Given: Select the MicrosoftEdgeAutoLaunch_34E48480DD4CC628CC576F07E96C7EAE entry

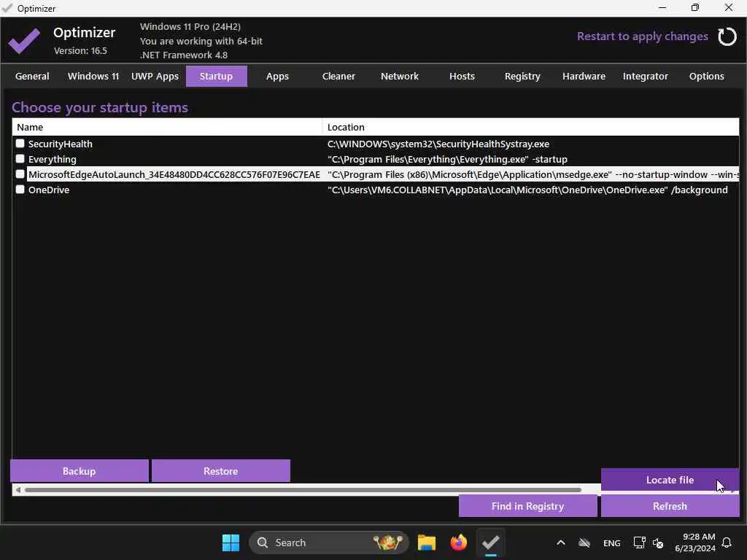Looking at the screenshot, I should 174,174.
